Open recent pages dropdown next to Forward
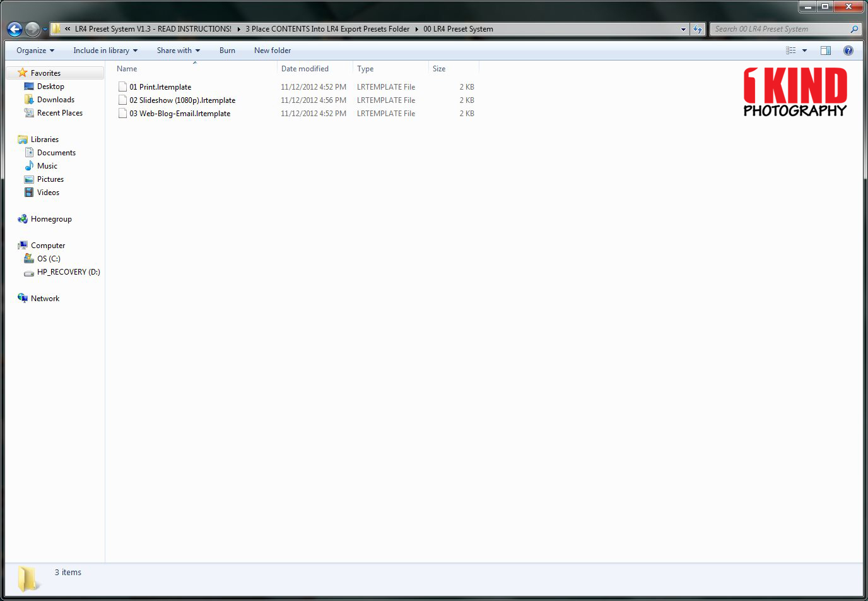Image resolution: width=868 pixels, height=601 pixels. coord(45,30)
